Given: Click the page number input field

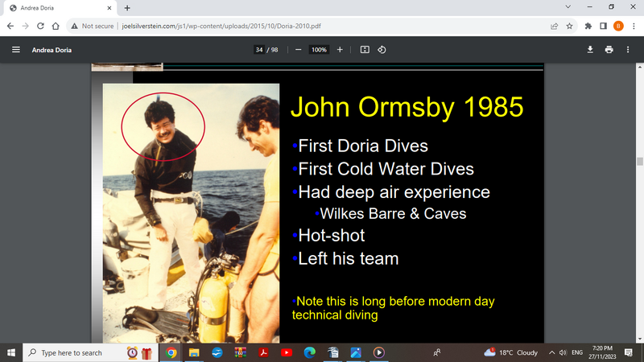Looking at the screenshot, I should point(259,49).
